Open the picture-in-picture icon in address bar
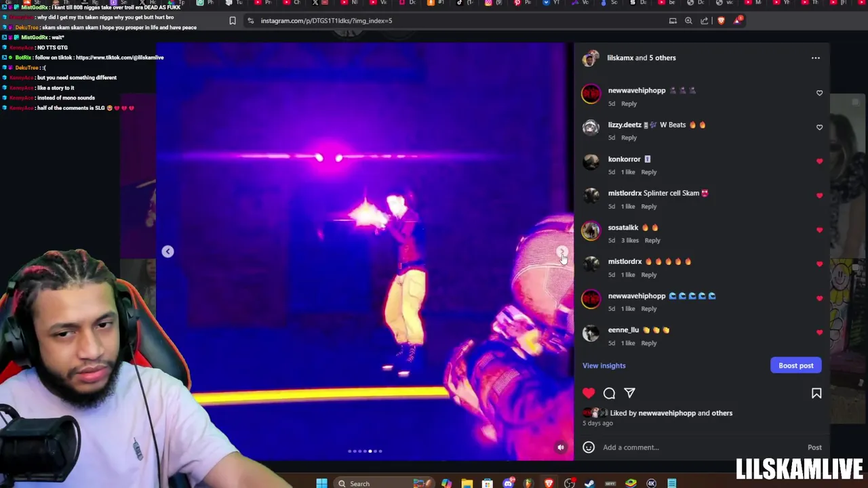868x488 pixels. point(673,20)
